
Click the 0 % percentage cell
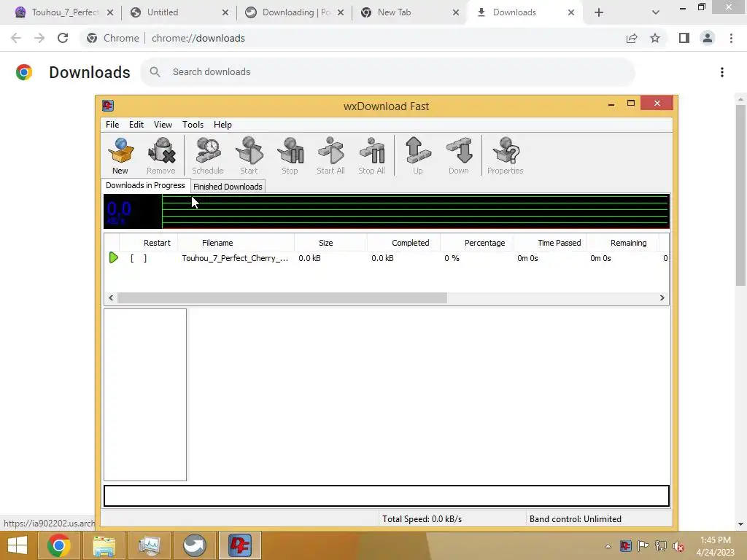452,258
